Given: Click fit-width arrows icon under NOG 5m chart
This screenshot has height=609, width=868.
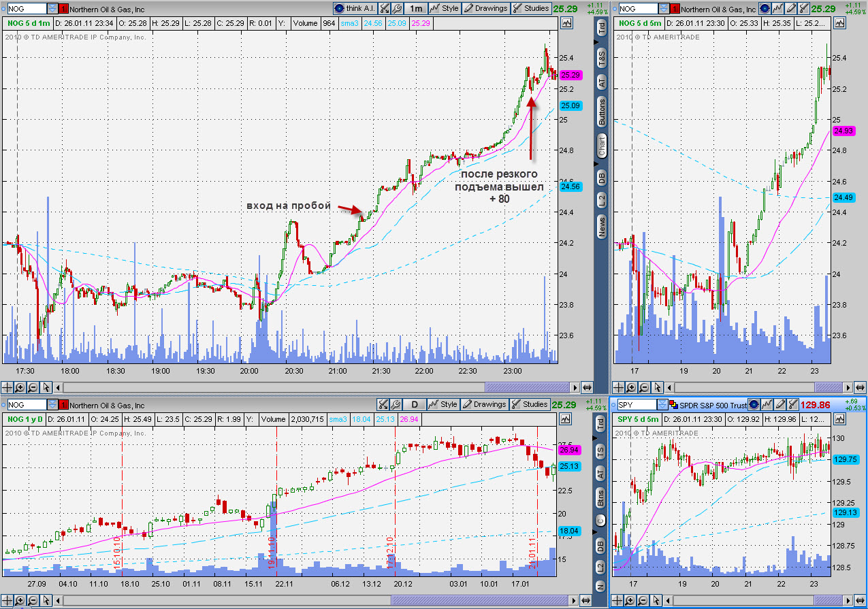Looking at the screenshot, I should pyautogui.click(x=861, y=387).
